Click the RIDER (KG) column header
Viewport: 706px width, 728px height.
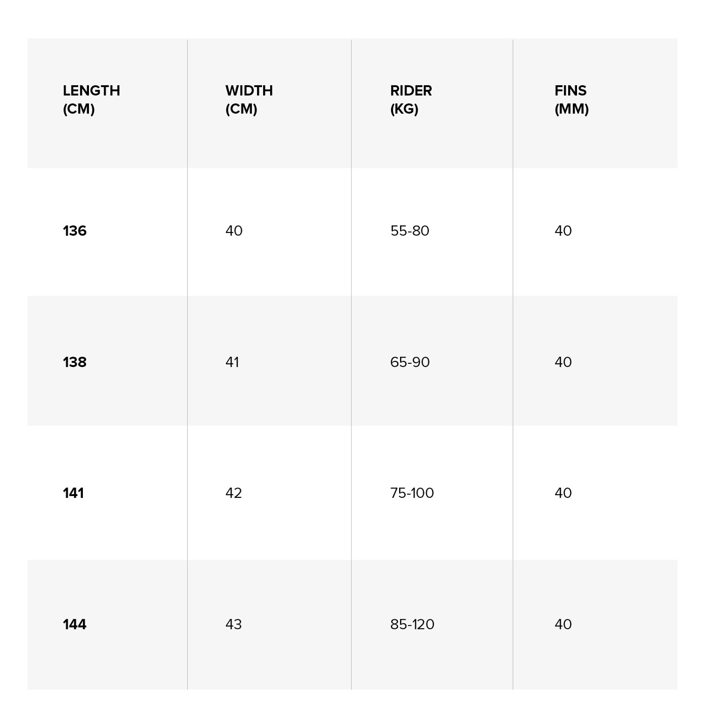coord(411,100)
